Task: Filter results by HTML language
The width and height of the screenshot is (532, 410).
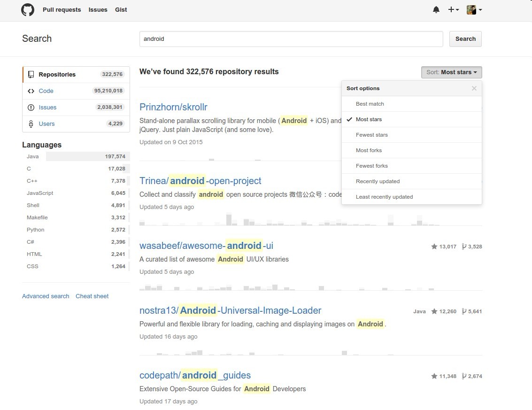Action: click(x=76, y=254)
